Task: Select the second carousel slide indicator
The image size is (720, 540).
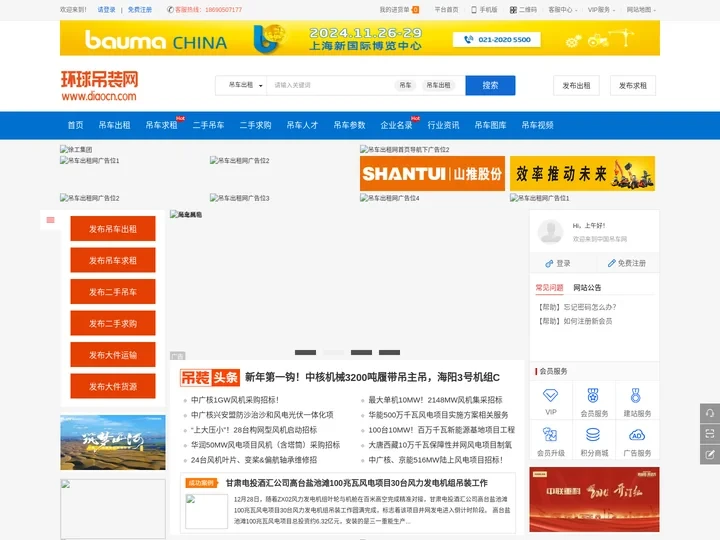Action: click(x=333, y=352)
